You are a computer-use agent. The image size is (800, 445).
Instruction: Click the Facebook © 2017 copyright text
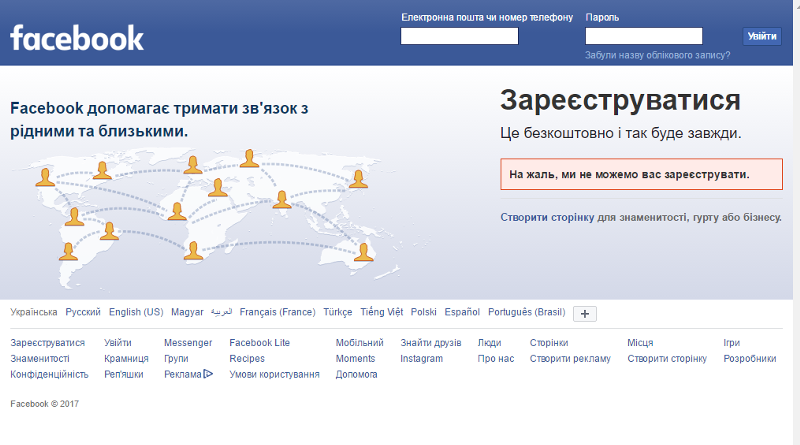pyautogui.click(x=44, y=404)
